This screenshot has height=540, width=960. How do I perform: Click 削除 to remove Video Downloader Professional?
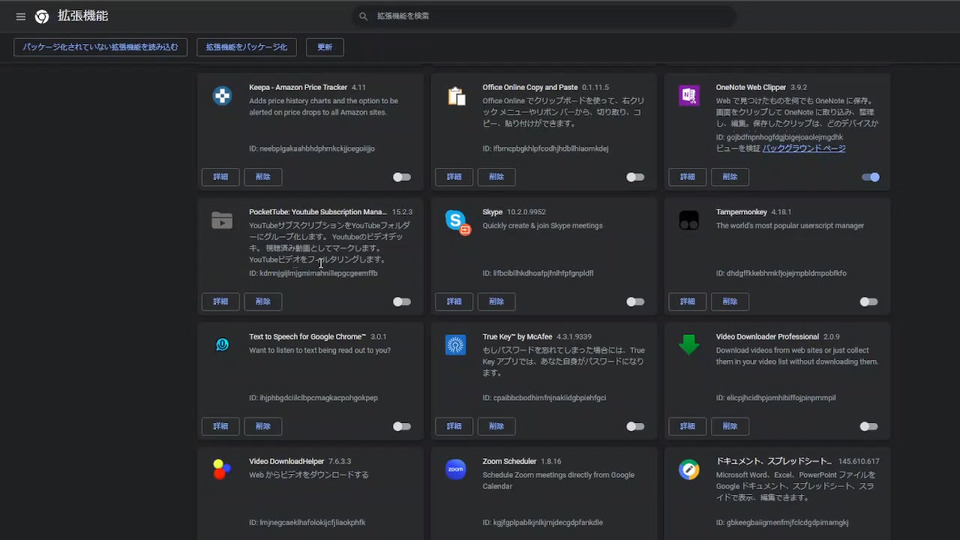730,426
